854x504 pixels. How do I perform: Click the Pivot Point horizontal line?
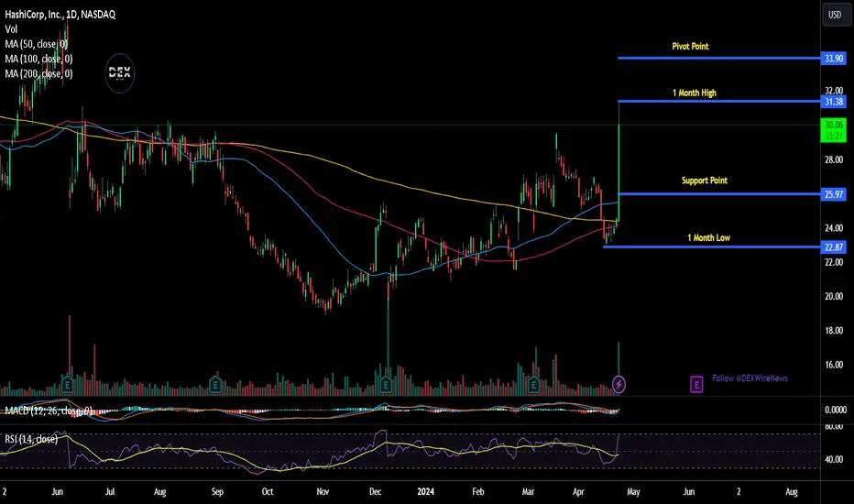pyautogui.click(x=719, y=58)
